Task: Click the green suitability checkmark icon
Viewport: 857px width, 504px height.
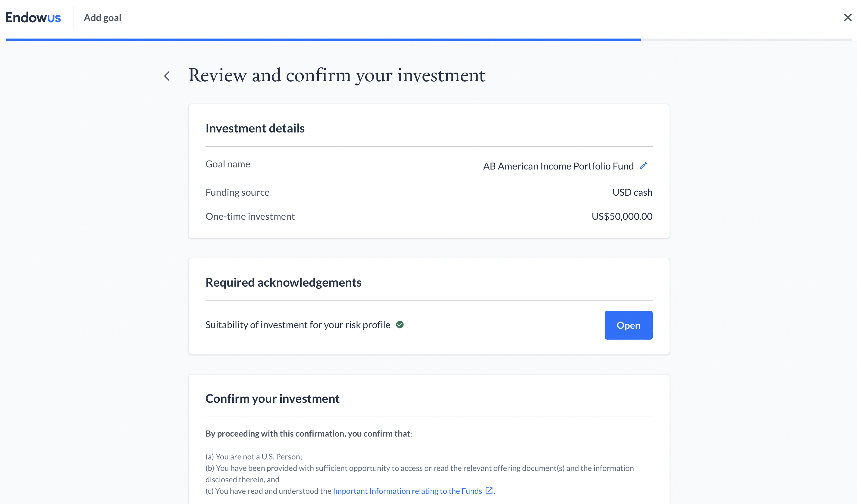Action: pos(400,325)
